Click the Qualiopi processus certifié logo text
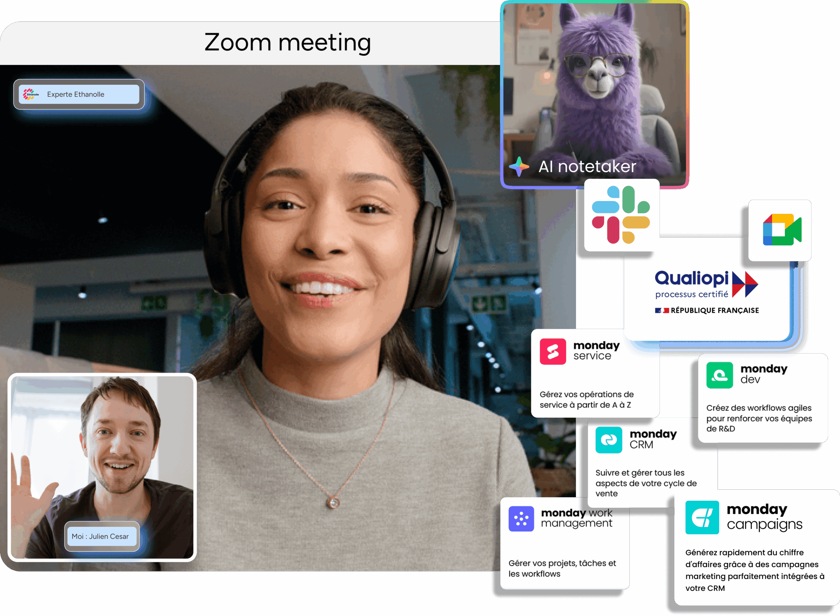The height and width of the screenshot is (616, 840). pyautogui.click(x=692, y=284)
